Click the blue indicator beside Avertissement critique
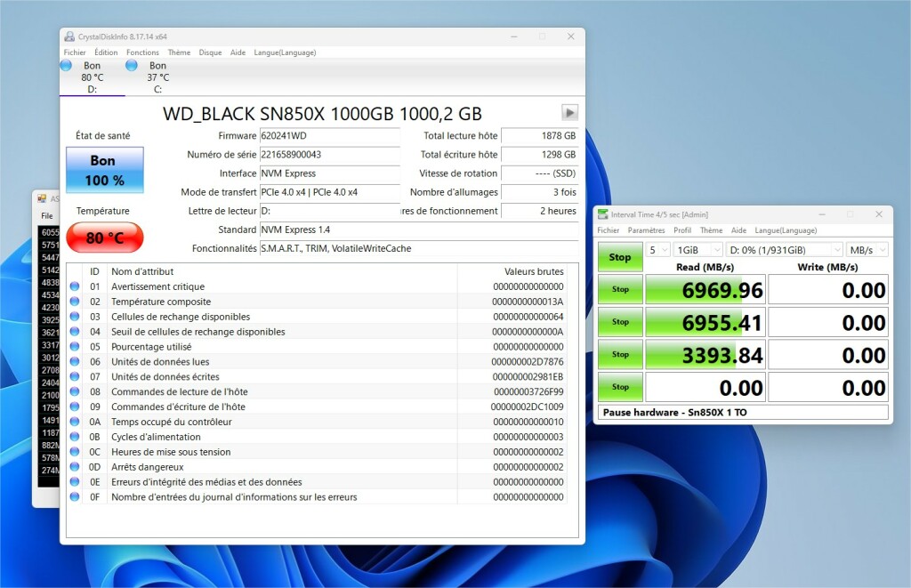This screenshot has height=588, width=911. (x=73, y=286)
